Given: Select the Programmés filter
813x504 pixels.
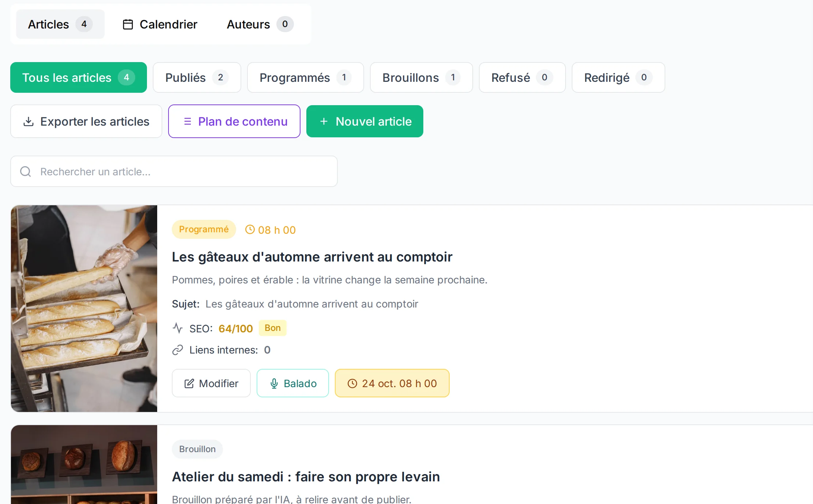Looking at the screenshot, I should point(306,77).
